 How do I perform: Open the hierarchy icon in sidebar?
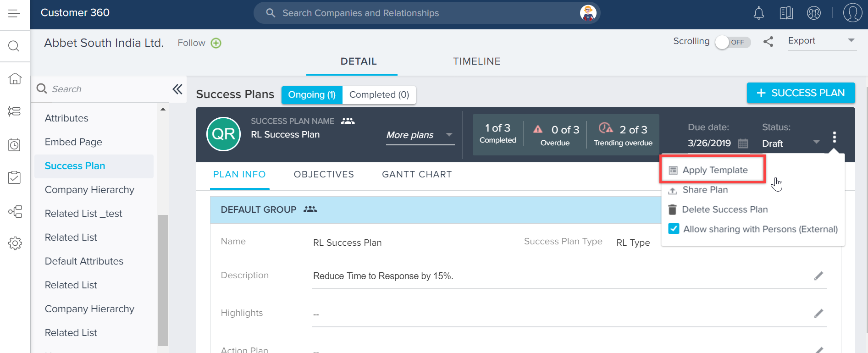click(15, 211)
